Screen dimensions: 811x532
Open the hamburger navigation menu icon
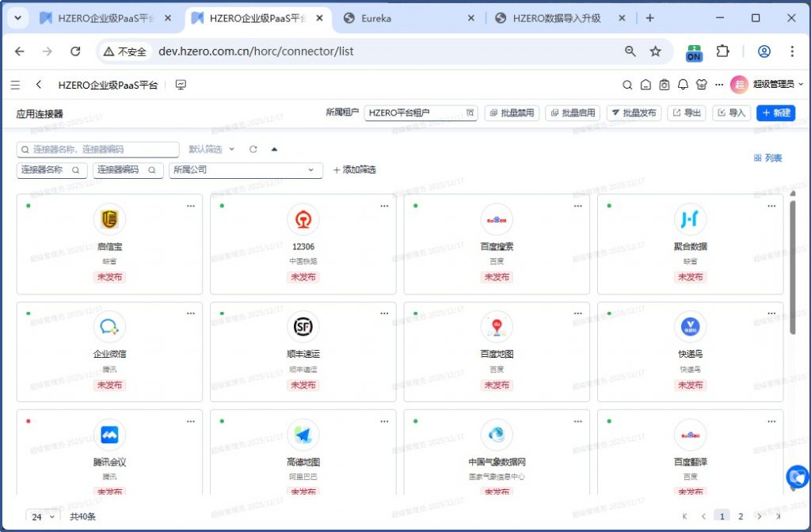pyautogui.click(x=16, y=85)
